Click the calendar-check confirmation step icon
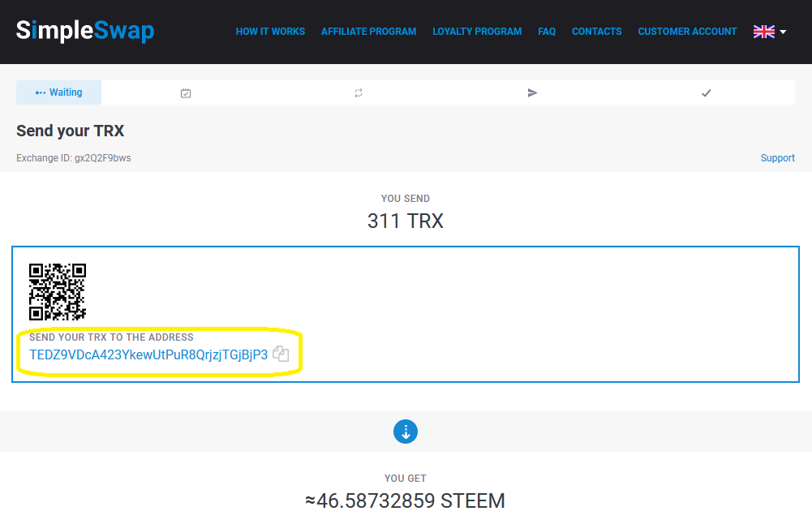Screen dimensions: 812x524 [x=186, y=93]
